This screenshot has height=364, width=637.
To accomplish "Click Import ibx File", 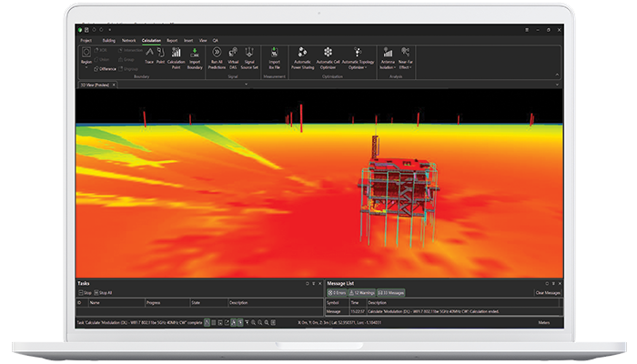I will (274, 58).
